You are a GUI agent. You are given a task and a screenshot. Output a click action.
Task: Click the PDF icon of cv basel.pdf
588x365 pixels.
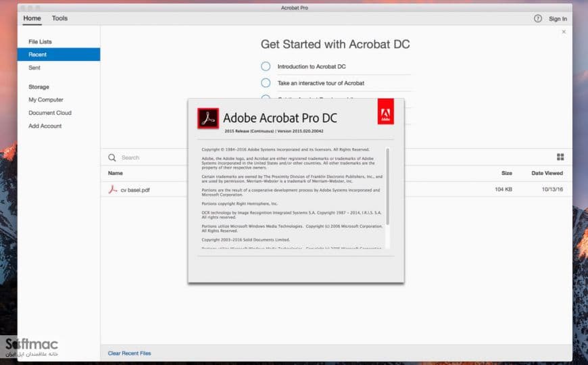click(x=112, y=189)
